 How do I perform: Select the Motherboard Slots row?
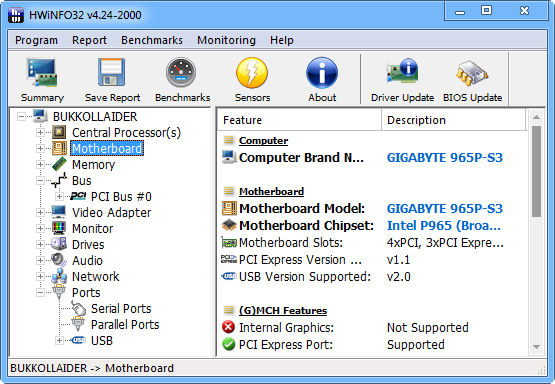point(371,242)
